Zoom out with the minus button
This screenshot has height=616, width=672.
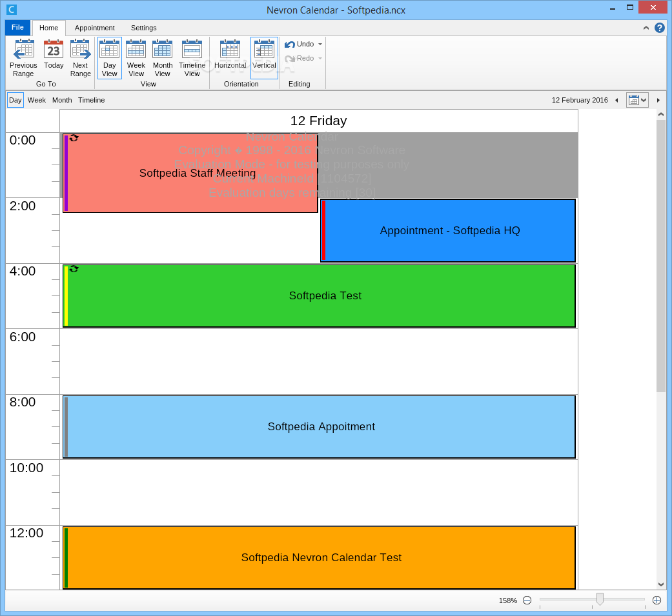tap(527, 601)
